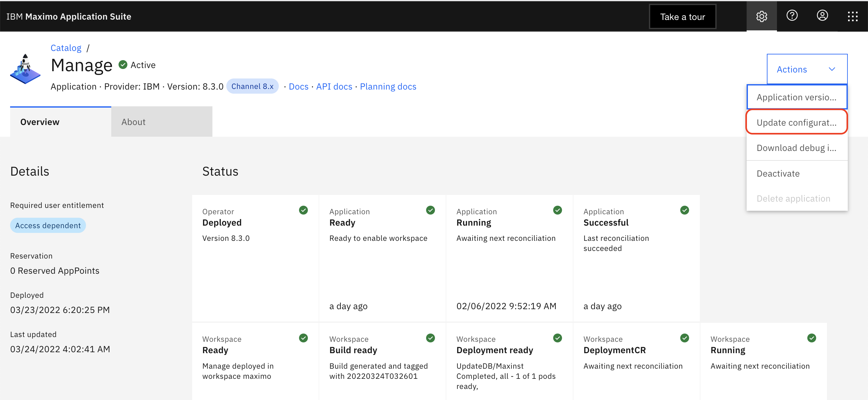868x400 pixels.
Task: Click the Take a tour button
Action: coord(682,16)
